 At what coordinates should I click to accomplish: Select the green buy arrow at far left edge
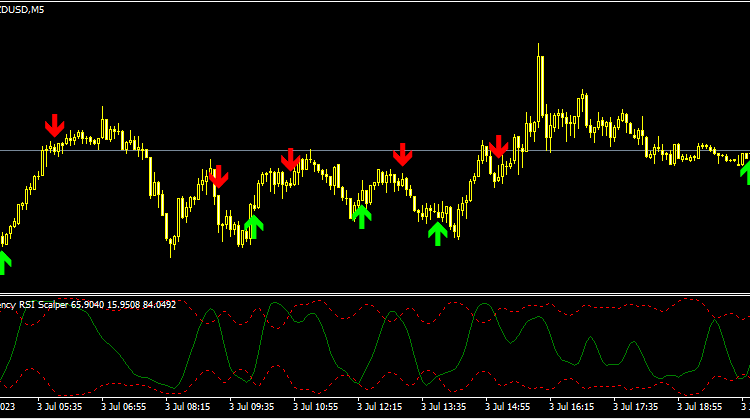(3, 262)
